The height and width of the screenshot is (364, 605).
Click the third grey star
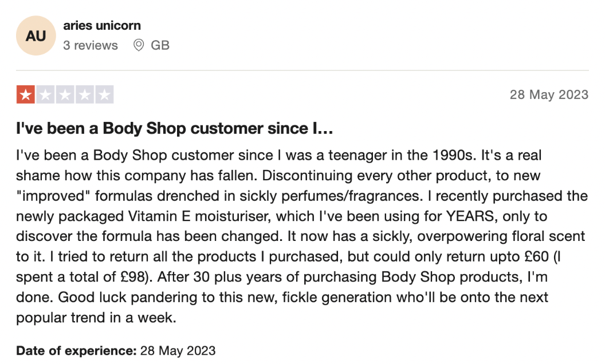tap(65, 94)
